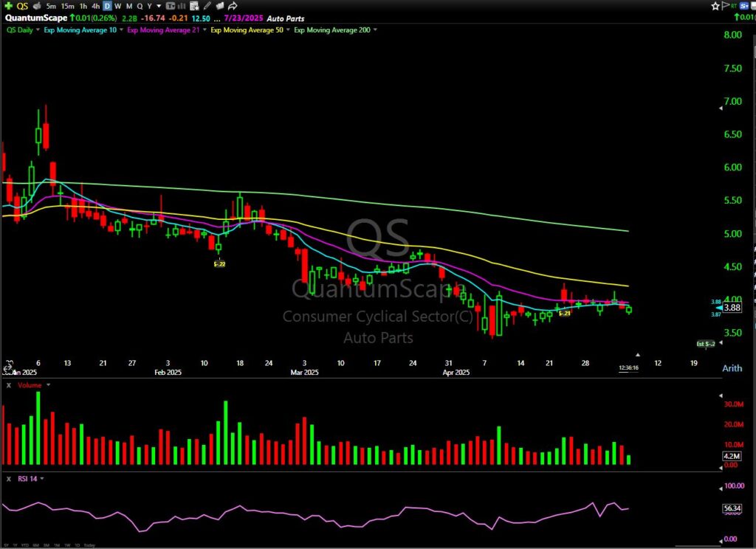Open the more timeframes dropdown arrow
This screenshot has height=549, width=756.
pyautogui.click(x=159, y=6)
